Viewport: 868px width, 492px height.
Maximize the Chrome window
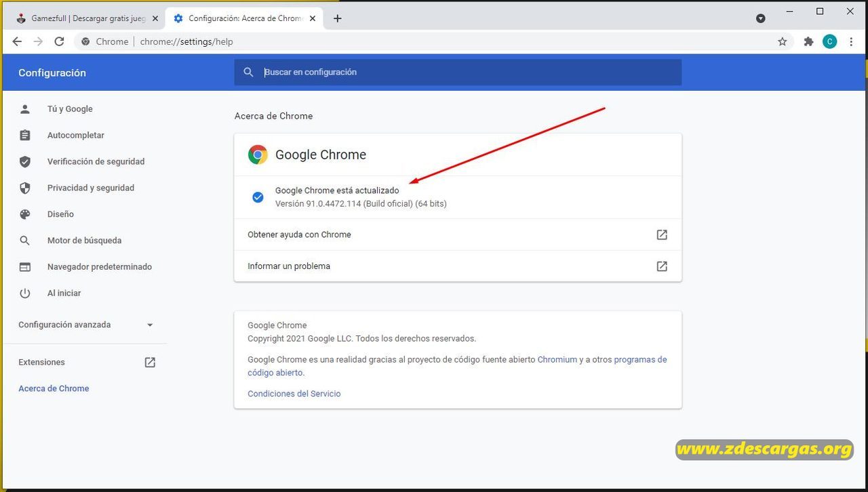click(x=820, y=12)
